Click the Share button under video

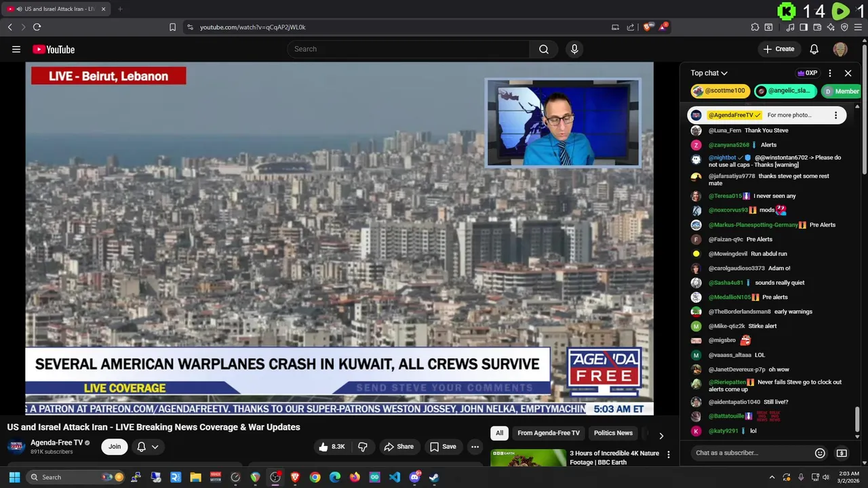tap(399, 447)
